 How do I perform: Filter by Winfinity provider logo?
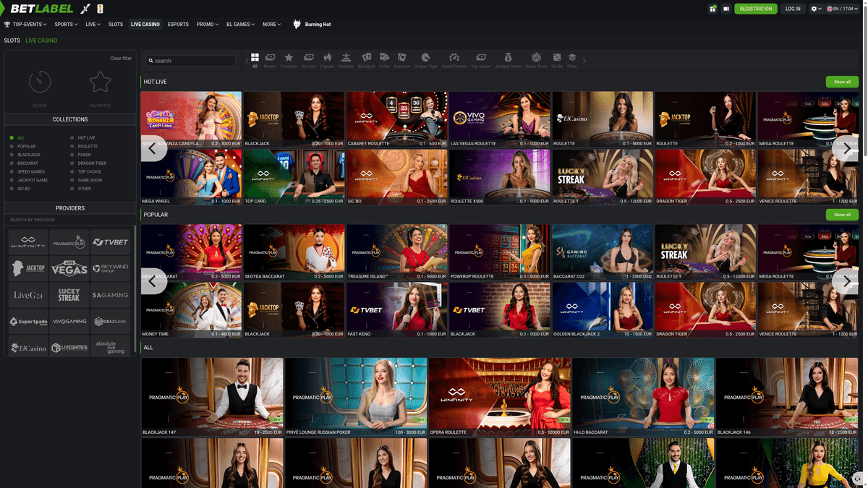pos(28,242)
